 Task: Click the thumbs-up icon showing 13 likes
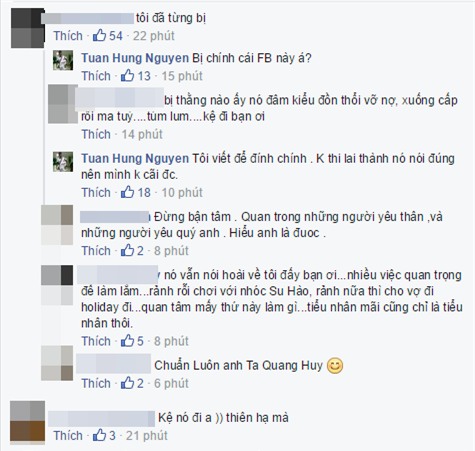coord(127,76)
